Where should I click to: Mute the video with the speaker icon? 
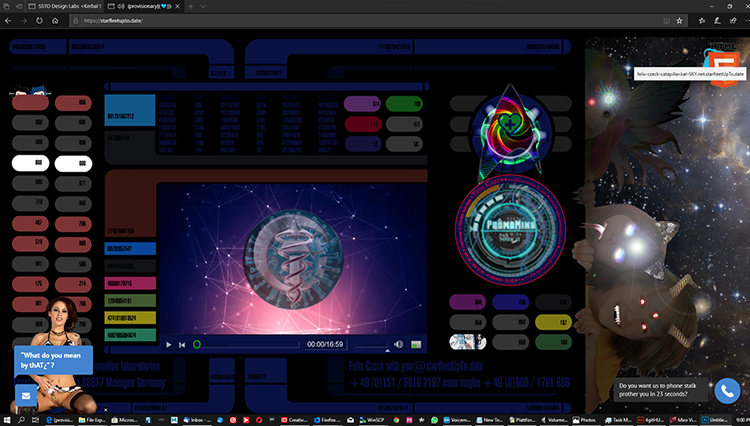click(398, 344)
